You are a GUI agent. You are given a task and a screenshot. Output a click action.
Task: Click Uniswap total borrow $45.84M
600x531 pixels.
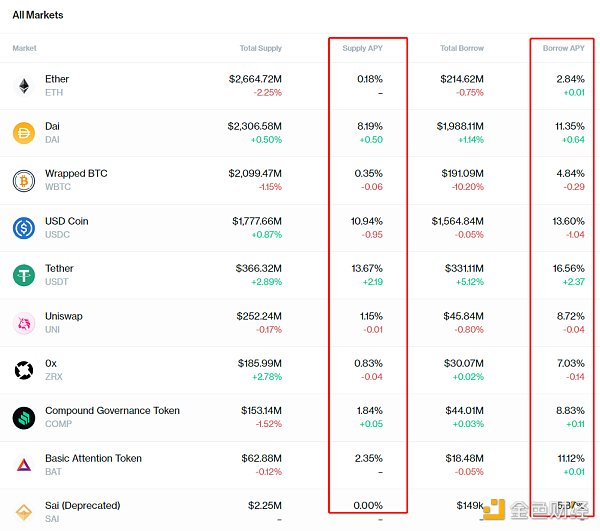click(x=464, y=316)
